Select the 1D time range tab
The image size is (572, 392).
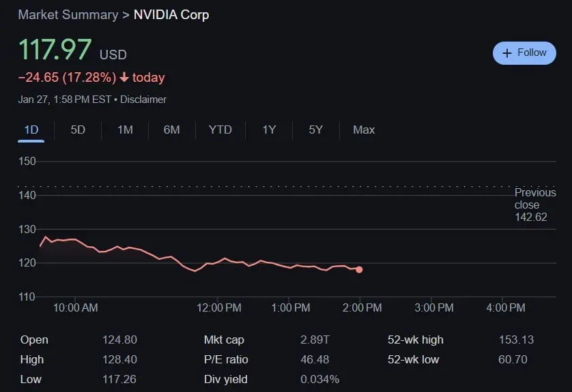click(31, 130)
